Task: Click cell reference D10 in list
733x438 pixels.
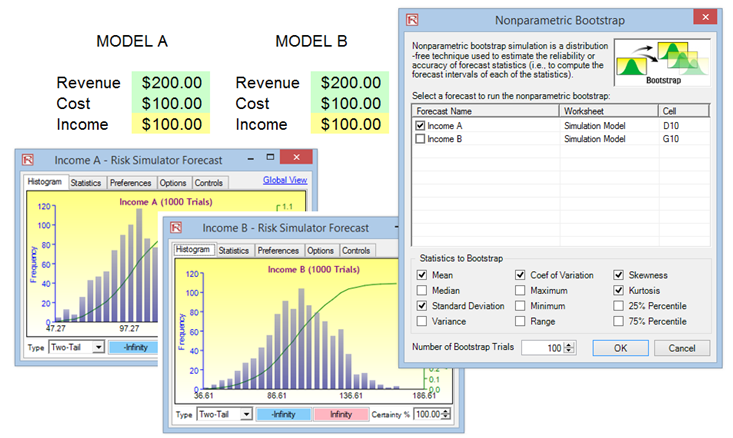Action: [x=671, y=126]
